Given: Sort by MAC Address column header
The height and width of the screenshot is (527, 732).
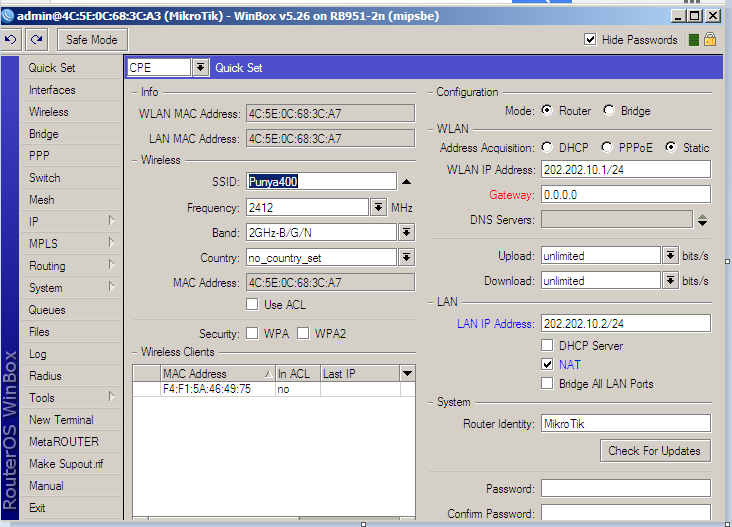Looking at the screenshot, I should 218,373.
